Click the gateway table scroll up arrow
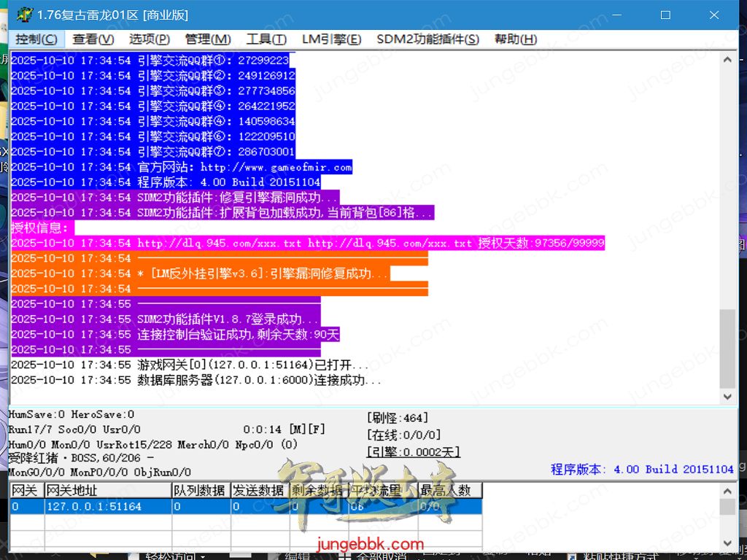 tap(727, 491)
